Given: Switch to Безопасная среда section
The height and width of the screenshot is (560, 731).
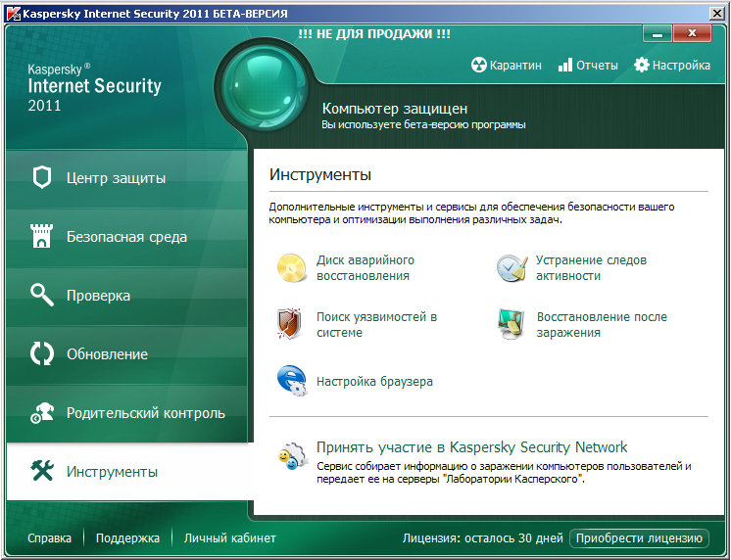Looking at the screenshot, I should point(126,237).
